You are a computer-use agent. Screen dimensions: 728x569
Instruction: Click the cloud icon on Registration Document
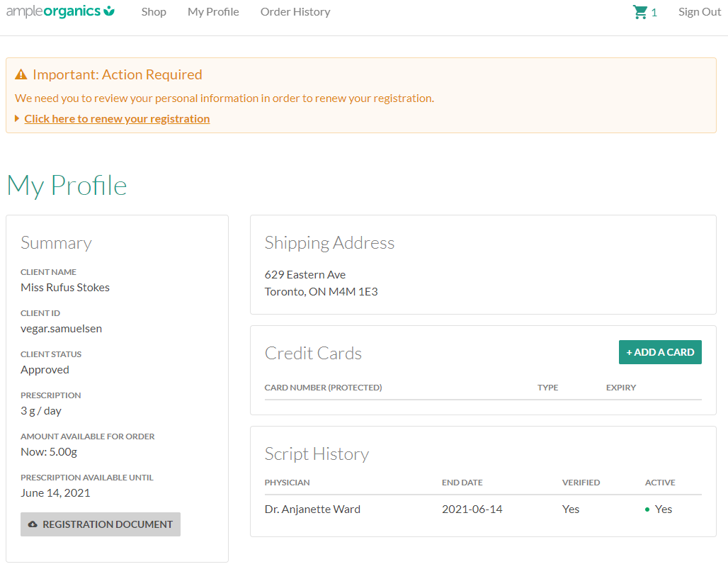tap(33, 524)
